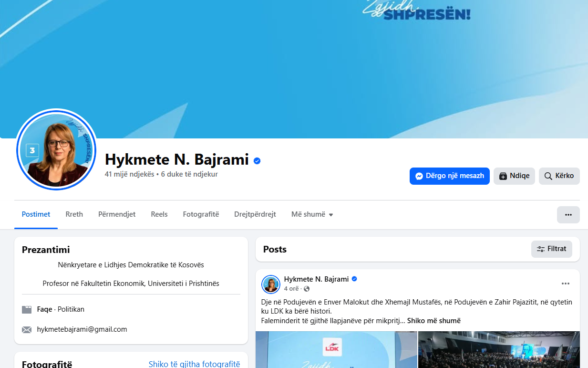Open the post's three-dot options menu

tap(565, 284)
